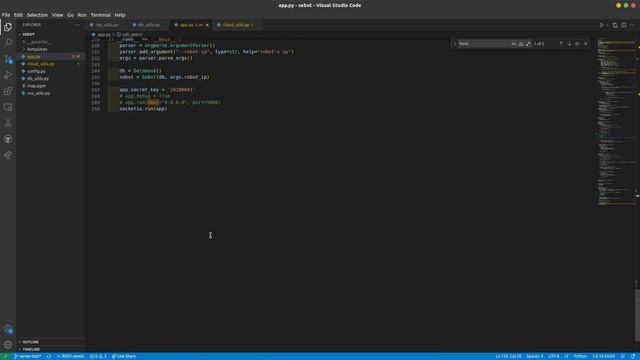The width and height of the screenshot is (640, 360).
Task: Click the Open Changes icon in editor toolbar
Action: click(615, 25)
